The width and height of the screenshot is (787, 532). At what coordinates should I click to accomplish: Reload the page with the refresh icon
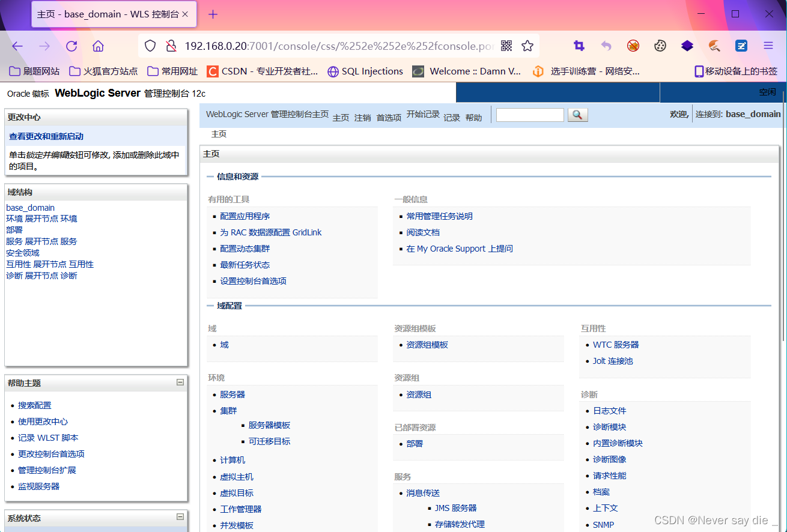71,46
